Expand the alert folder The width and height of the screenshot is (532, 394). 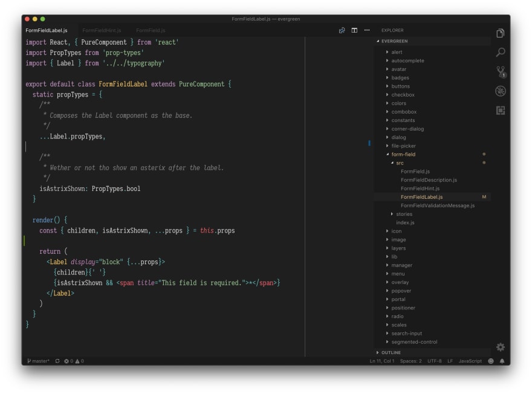tap(433, 52)
